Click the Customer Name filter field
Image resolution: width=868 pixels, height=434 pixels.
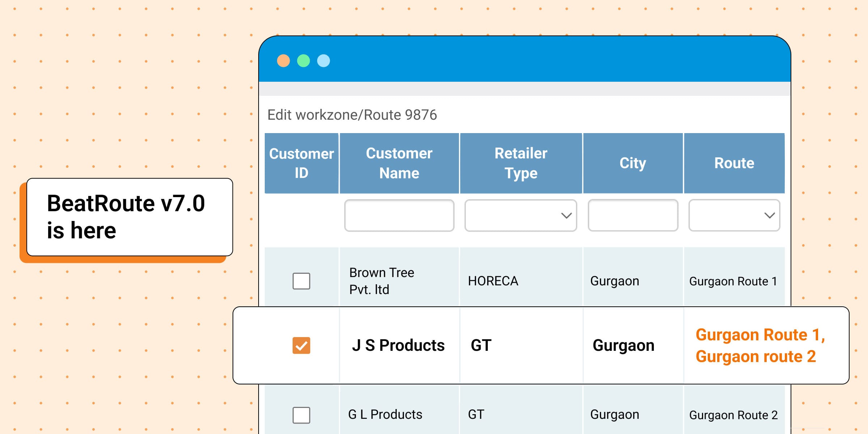point(399,216)
